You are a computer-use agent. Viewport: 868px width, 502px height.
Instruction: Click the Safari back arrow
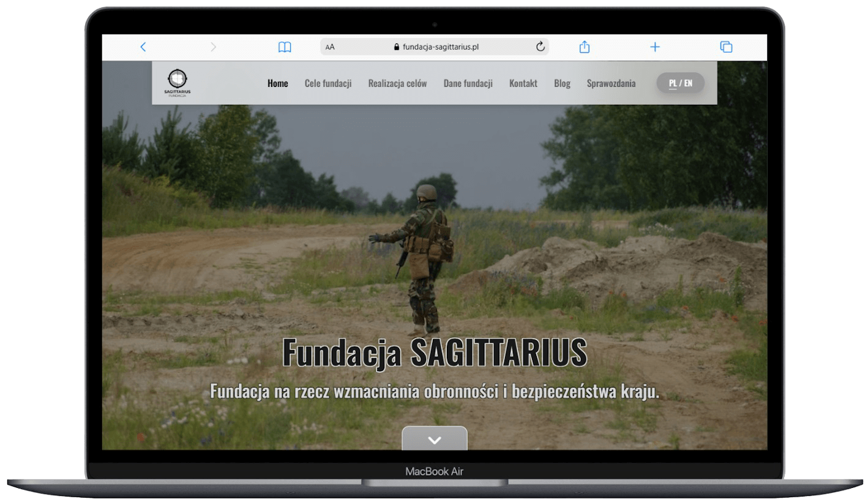pyautogui.click(x=143, y=47)
